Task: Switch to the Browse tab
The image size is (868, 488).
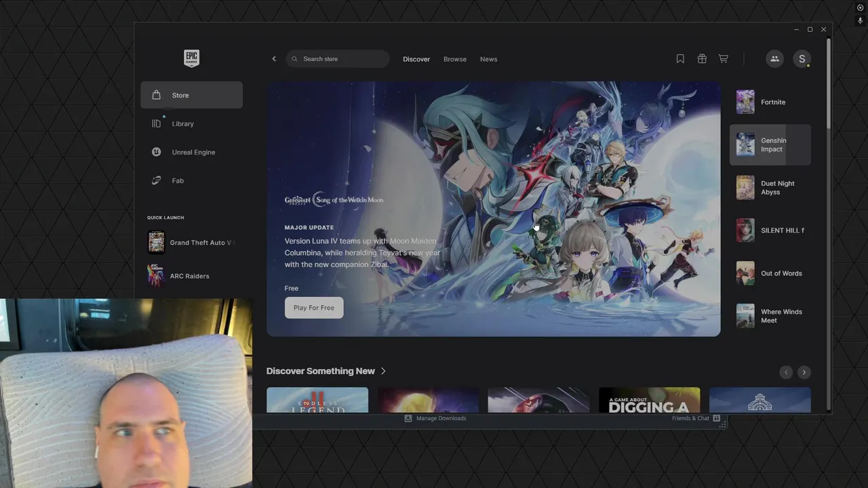Action: [455, 59]
